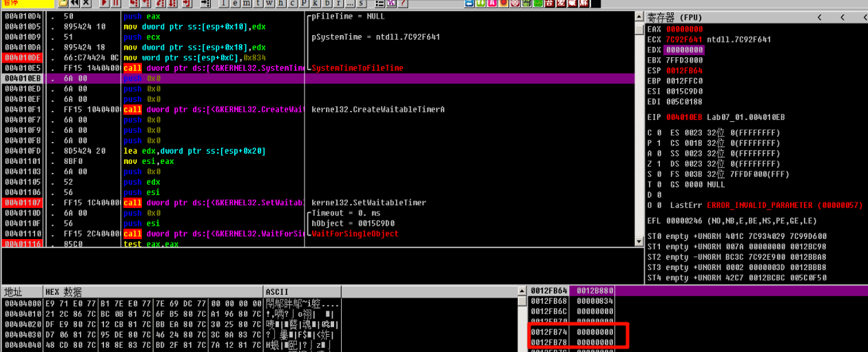Show Threads window with 't' button

(x=258, y=3)
